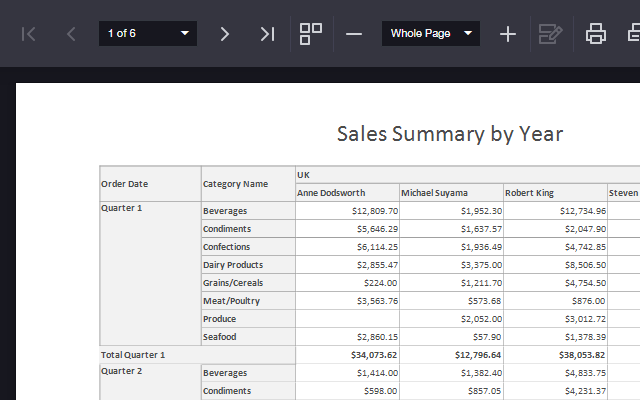640x400 pixels.
Task: Open the Whole Page zoom dropdown
Action: [x=467, y=34]
